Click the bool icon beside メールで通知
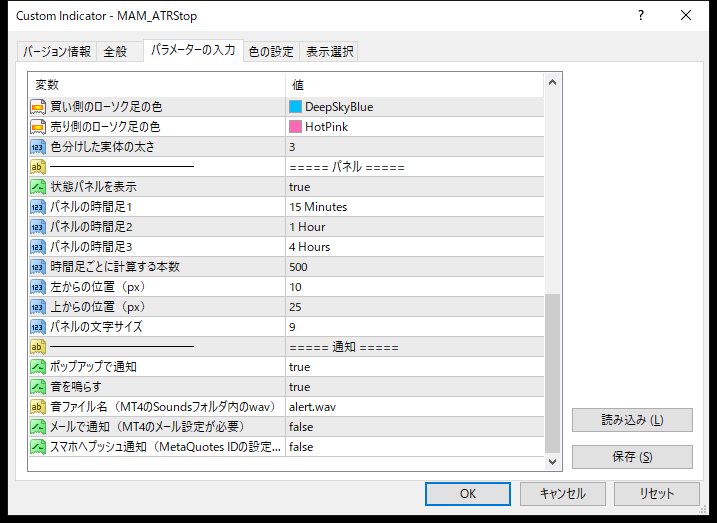Screen dimensions: 717x523 click(x=37, y=427)
